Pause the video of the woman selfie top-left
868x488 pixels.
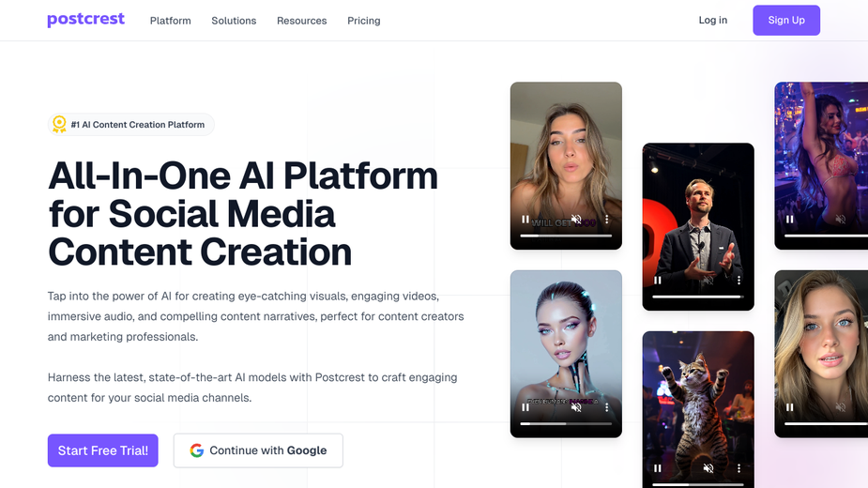525,220
